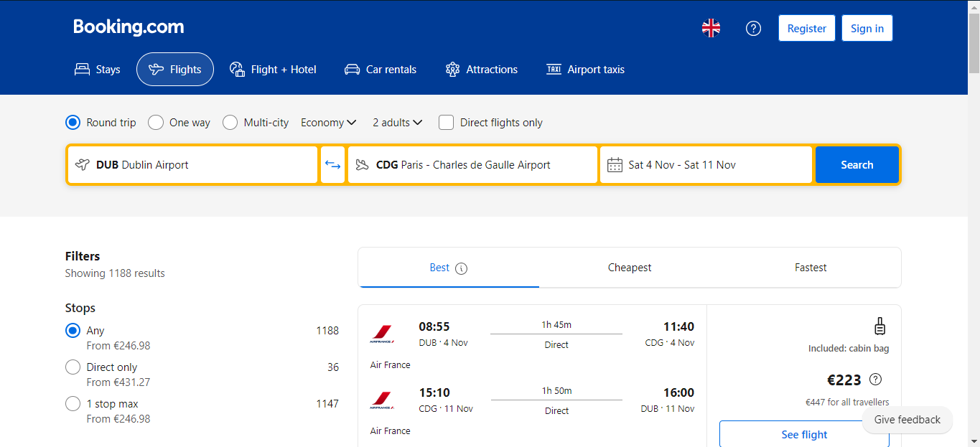Switch to the Cheapest tab
This screenshot has height=447, width=980.
click(x=630, y=268)
